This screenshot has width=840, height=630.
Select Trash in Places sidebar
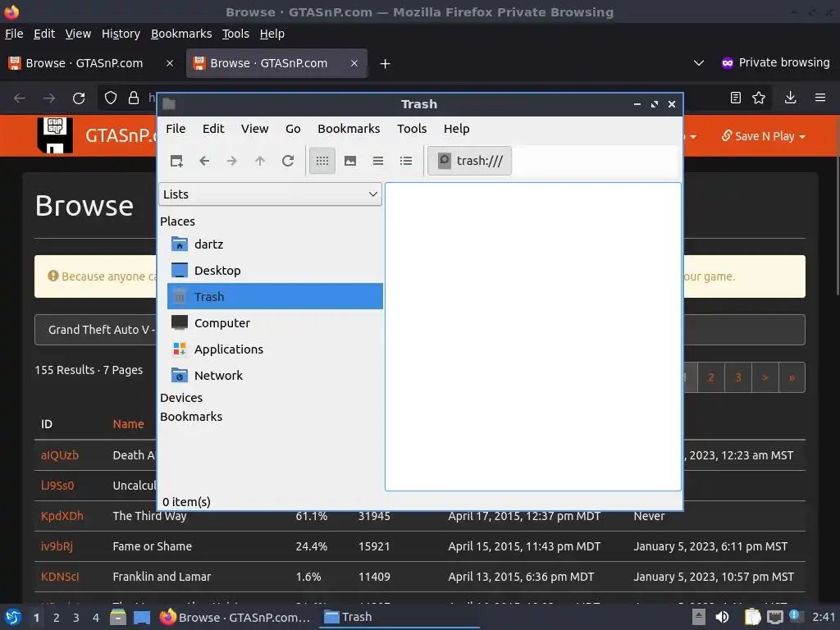pyautogui.click(x=275, y=296)
